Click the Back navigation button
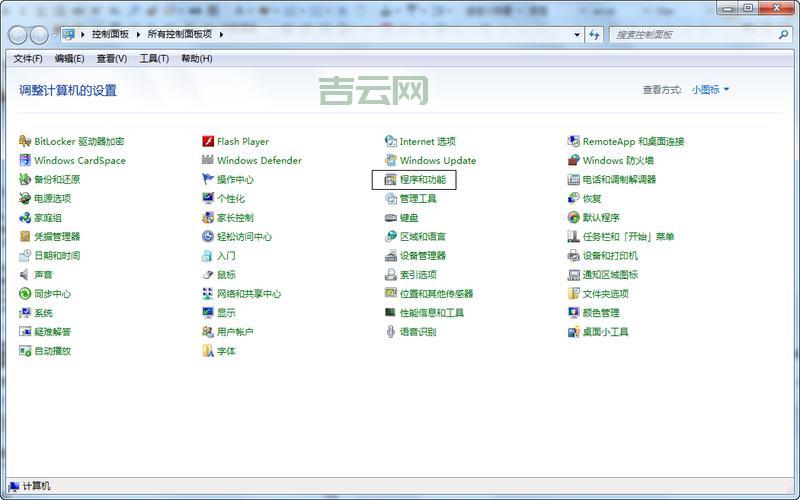 (18, 35)
